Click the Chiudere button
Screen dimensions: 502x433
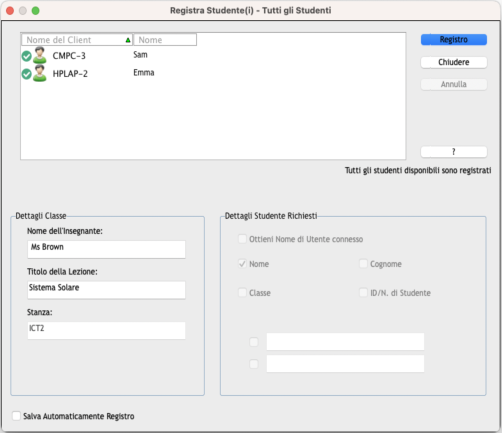coord(454,62)
